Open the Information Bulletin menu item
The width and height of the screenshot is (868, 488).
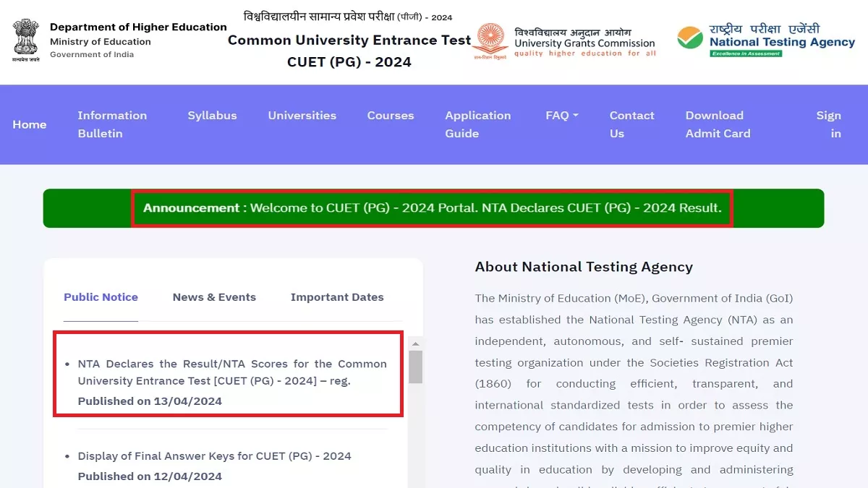(112, 124)
